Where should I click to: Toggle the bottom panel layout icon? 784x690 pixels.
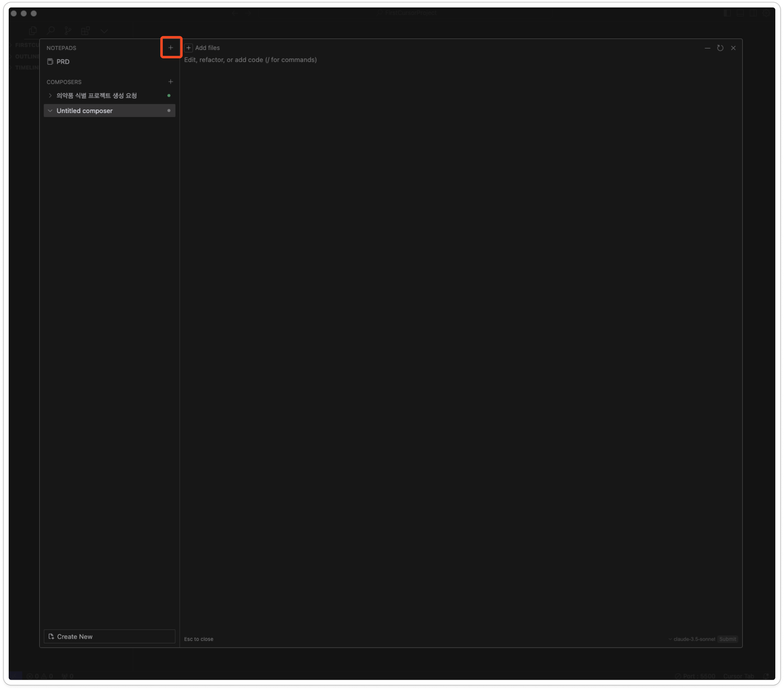[740, 13]
